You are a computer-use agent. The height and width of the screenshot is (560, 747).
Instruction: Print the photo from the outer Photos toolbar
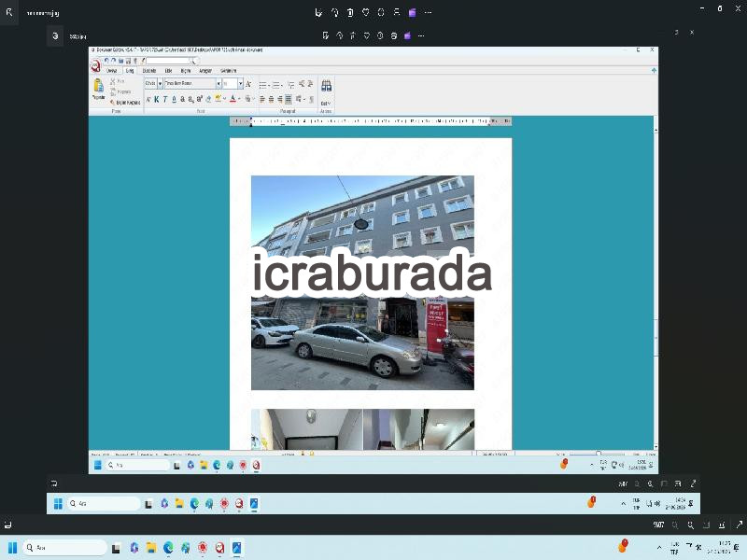click(396, 13)
